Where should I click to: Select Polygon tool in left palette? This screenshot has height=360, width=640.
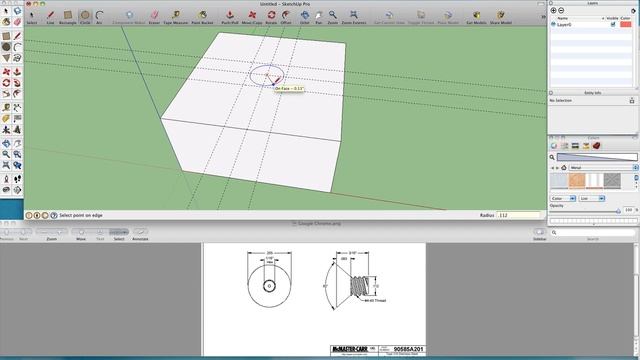6,58
